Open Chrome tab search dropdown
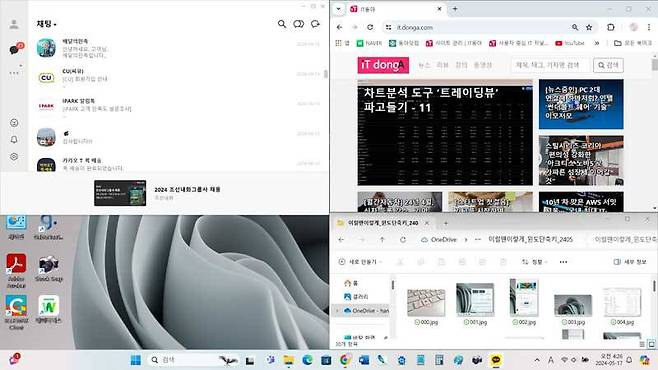 [x=338, y=9]
